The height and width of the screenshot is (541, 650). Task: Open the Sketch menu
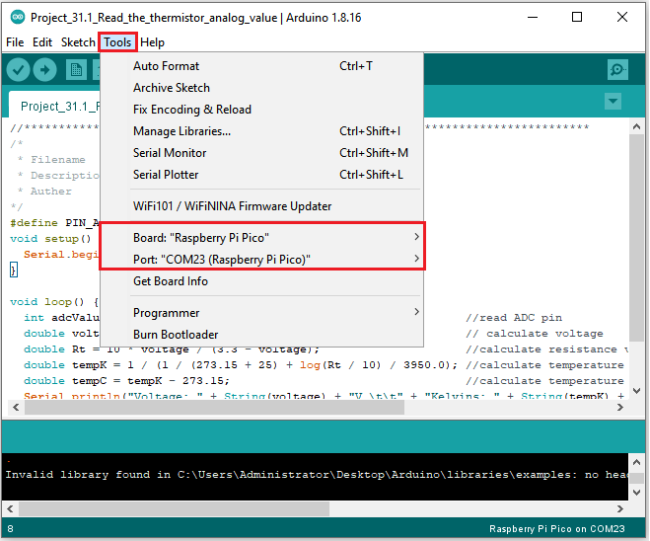tap(78, 42)
